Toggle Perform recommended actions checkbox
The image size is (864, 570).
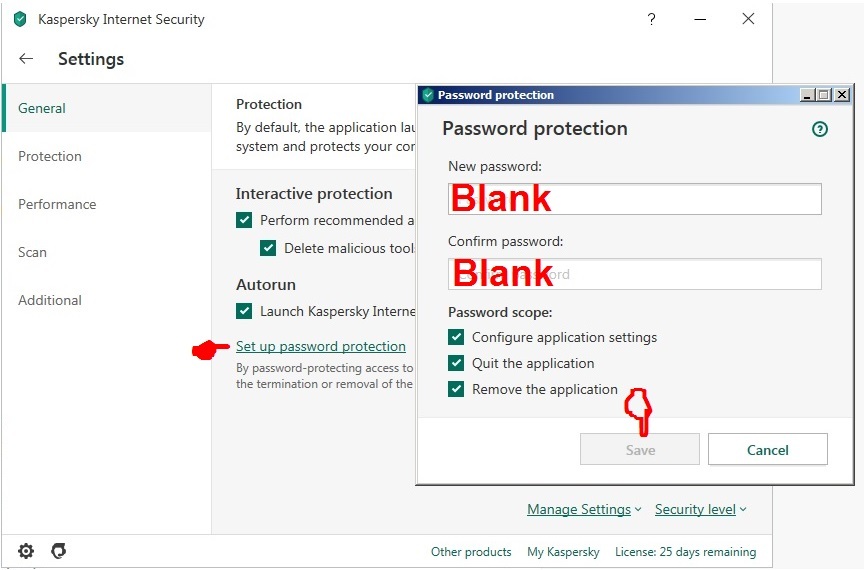(x=244, y=221)
